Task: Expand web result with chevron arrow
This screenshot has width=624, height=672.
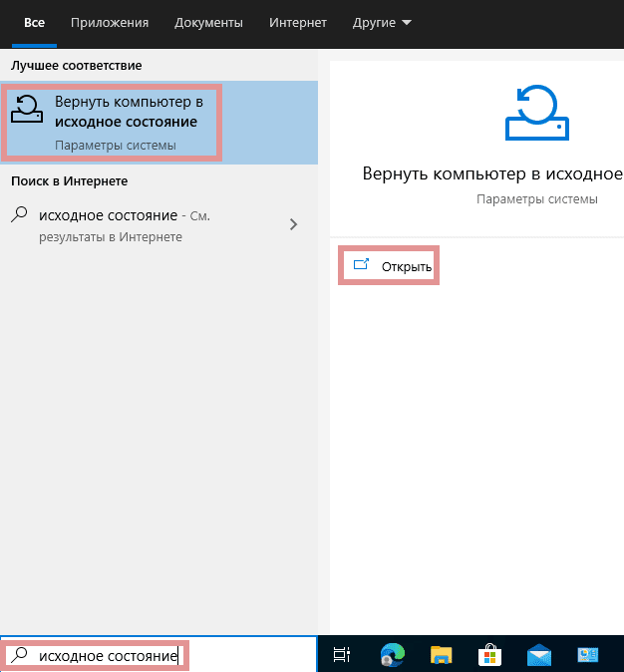Action: (x=294, y=224)
